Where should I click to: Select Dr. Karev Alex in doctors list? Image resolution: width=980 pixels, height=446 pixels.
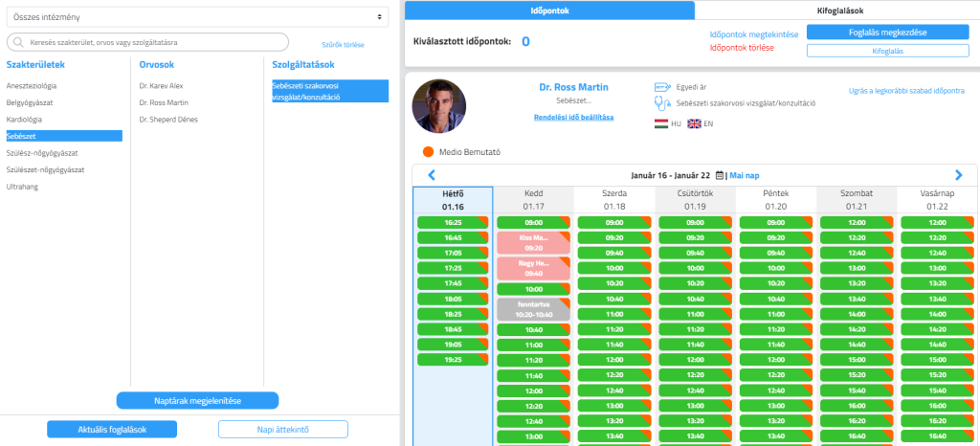pos(161,85)
